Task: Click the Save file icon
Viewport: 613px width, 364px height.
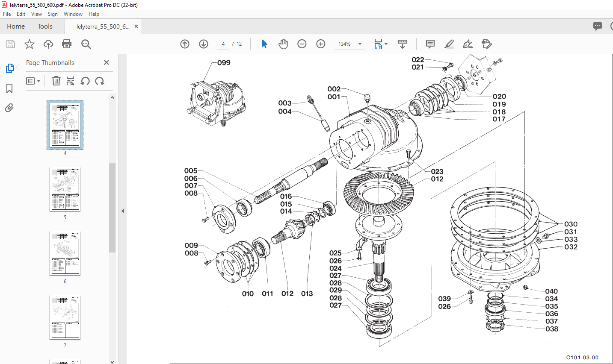Action: point(11,44)
